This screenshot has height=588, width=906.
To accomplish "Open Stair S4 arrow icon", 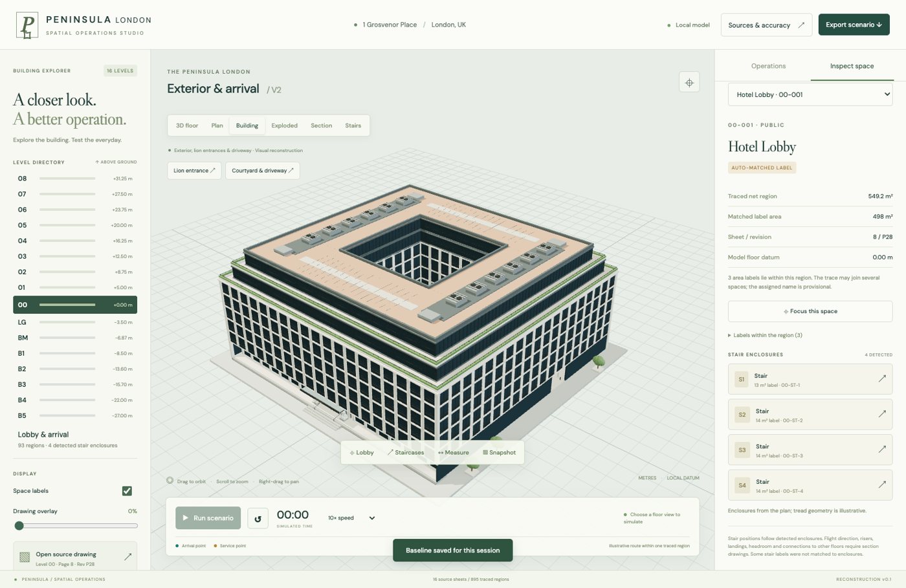I will pyautogui.click(x=882, y=485).
